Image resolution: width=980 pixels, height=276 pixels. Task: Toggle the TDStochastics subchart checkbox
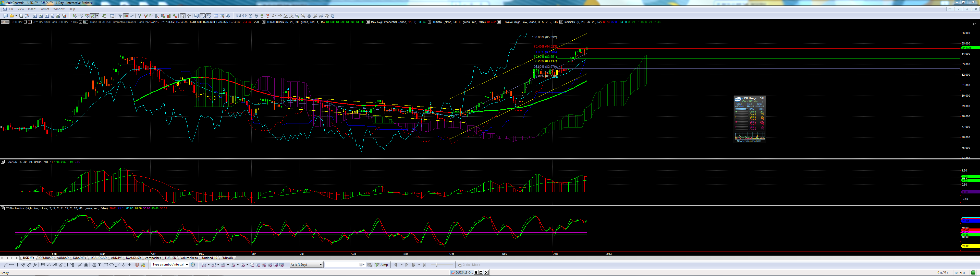click(x=3, y=209)
